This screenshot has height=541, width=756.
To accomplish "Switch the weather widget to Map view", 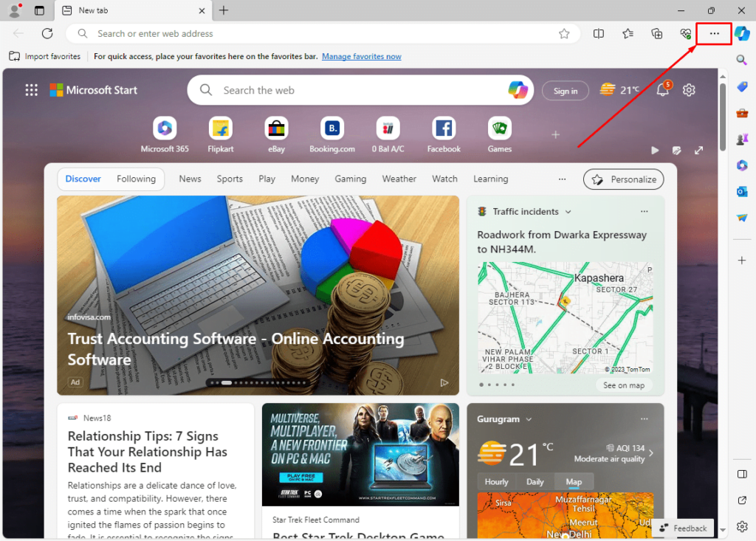I will 574,481.
